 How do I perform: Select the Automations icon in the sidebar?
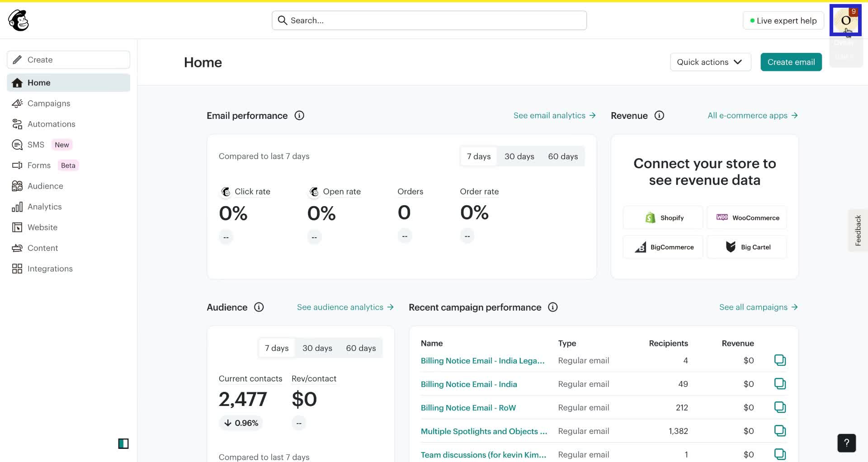pos(17,124)
